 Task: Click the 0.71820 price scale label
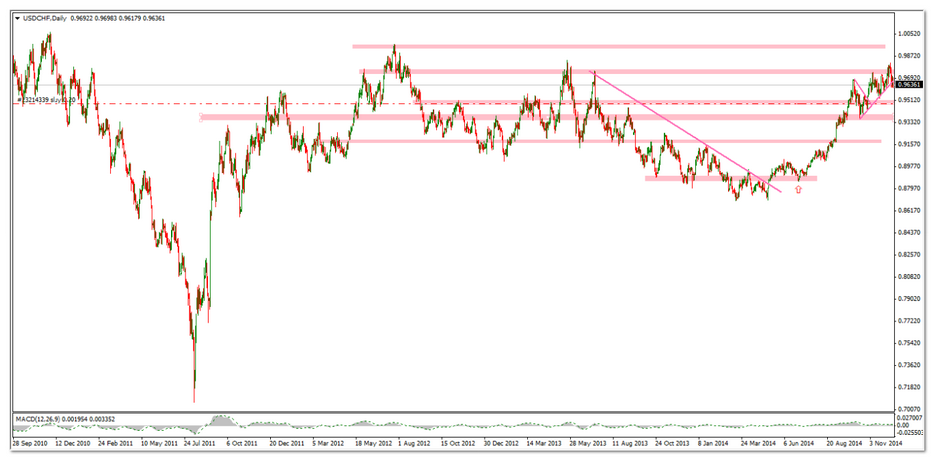pyautogui.click(x=909, y=387)
